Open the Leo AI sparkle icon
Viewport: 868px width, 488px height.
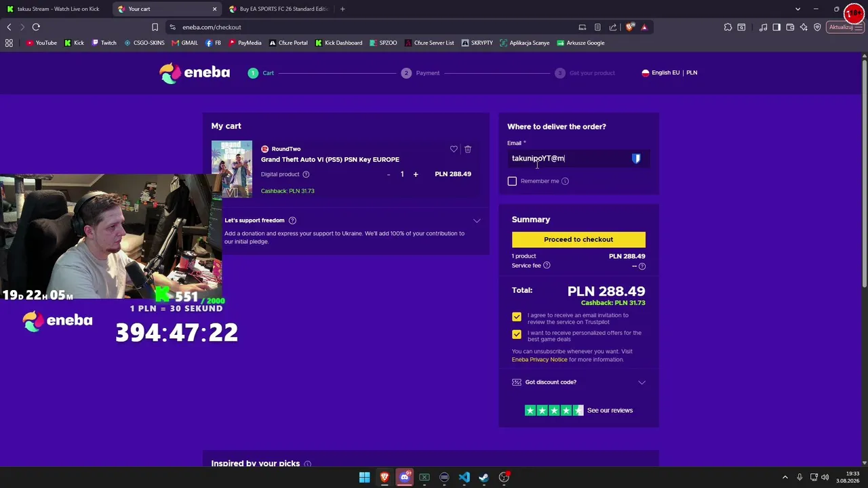(804, 27)
